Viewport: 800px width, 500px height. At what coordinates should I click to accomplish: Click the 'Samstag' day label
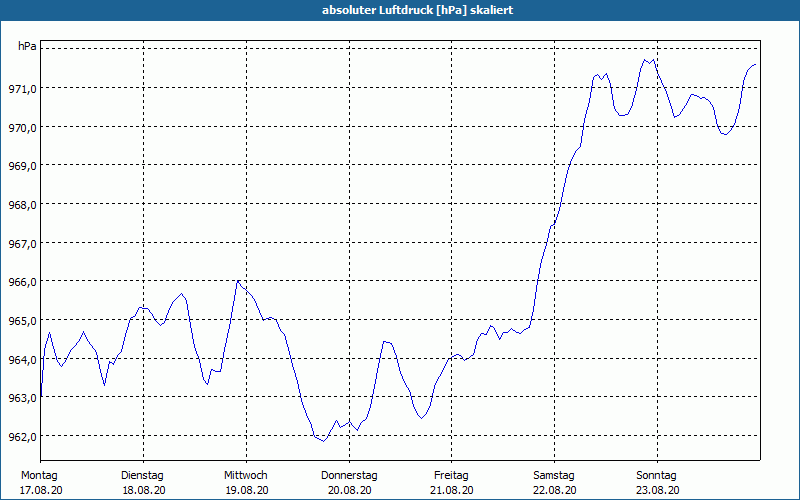click(554, 476)
